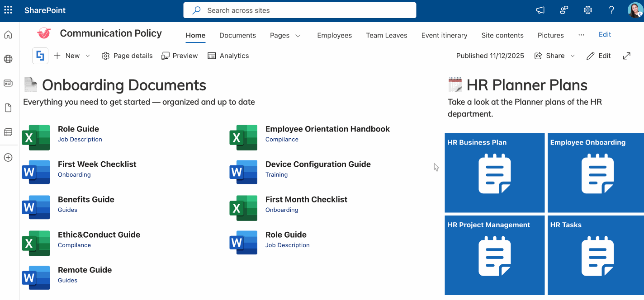Screen dimensions: 644x300
Task: Open My files page icon in left rail
Action: pyautogui.click(x=8, y=108)
